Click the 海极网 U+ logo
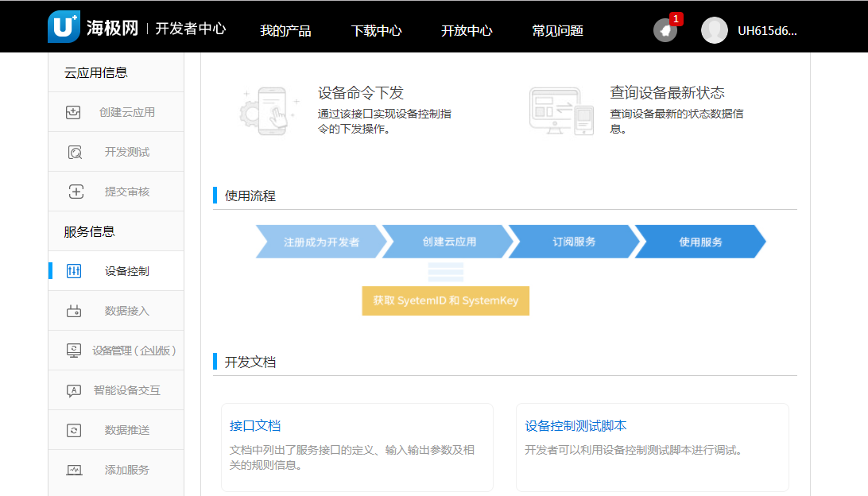The width and height of the screenshot is (868, 496). coord(64,27)
